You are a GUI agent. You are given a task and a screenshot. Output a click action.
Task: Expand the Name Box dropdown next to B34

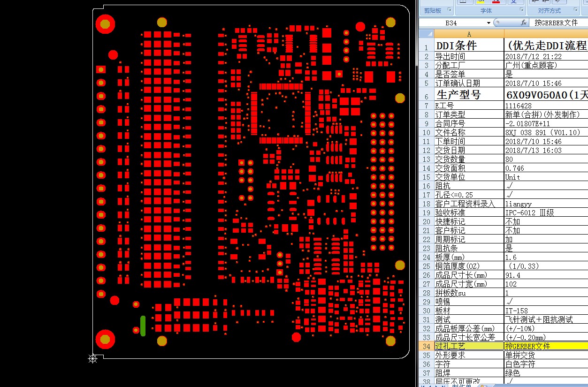[489, 23]
